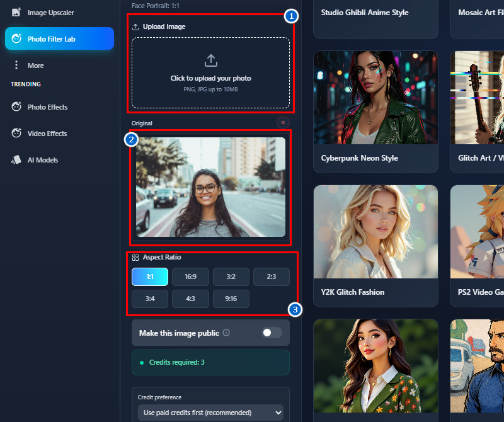Image resolution: width=504 pixels, height=422 pixels.
Task: Click the Photo Filter Lab icon
Action: 16,39
